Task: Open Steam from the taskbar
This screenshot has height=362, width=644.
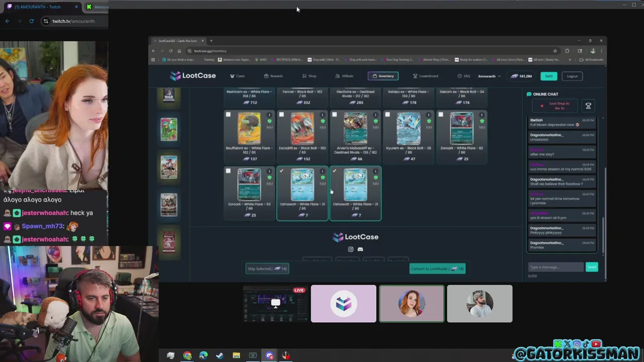Action: [x=220, y=355]
